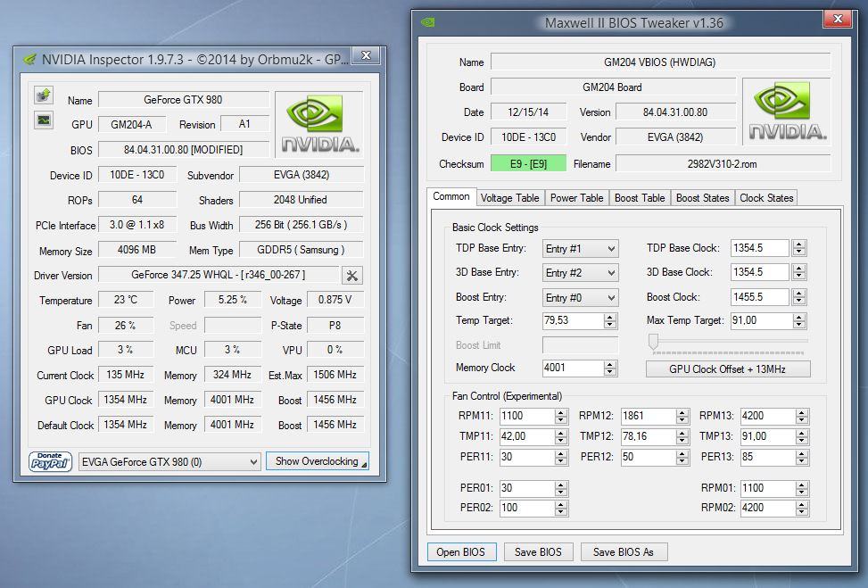Click the TMP13 input field
868x588 pixels.
pos(768,436)
